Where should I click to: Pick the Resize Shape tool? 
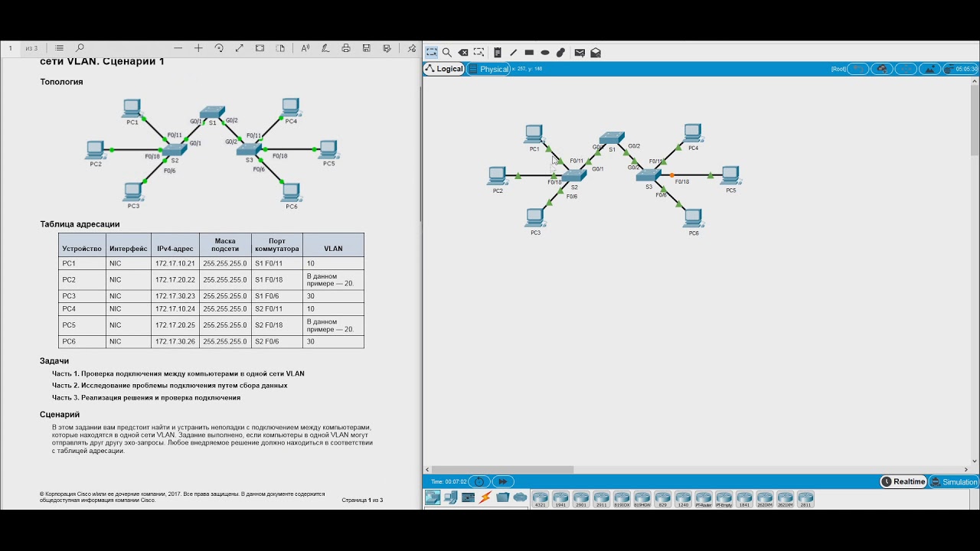[479, 53]
